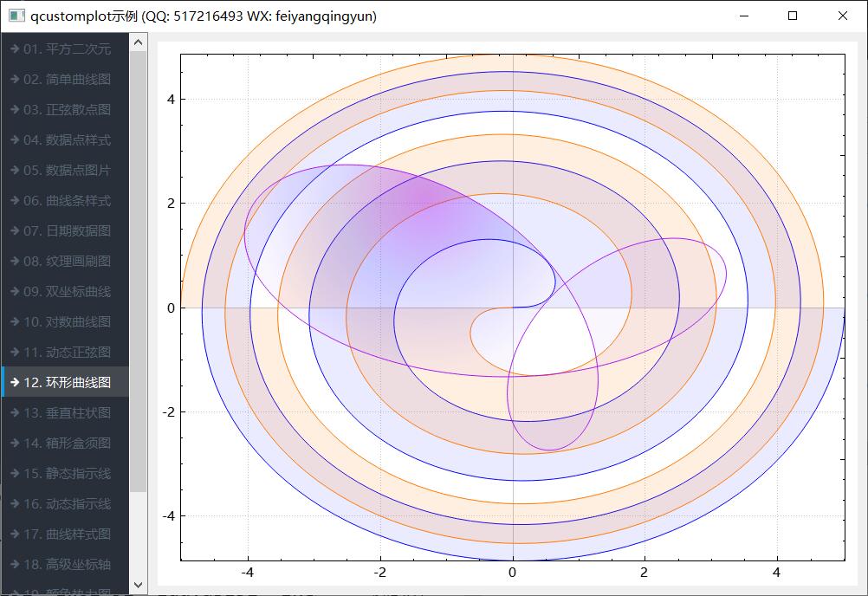
Task: Open the 02. 简单曲线图 example
Action: click(67, 80)
